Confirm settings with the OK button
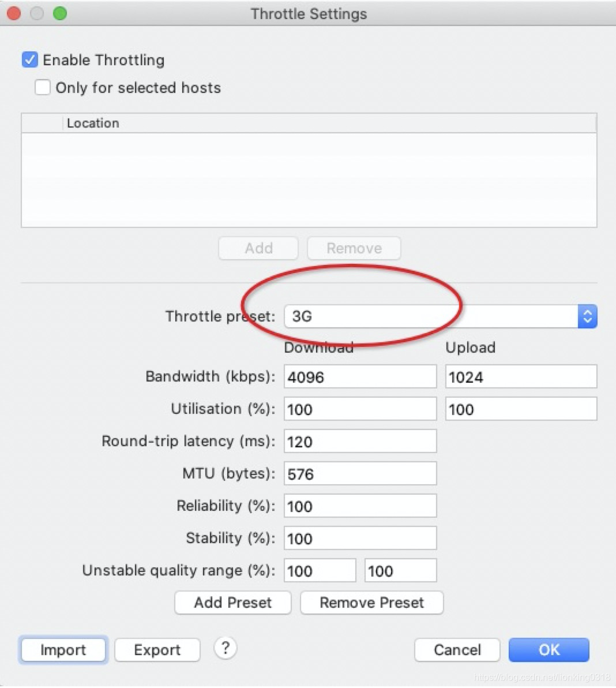The height and width of the screenshot is (688, 616). [x=549, y=650]
